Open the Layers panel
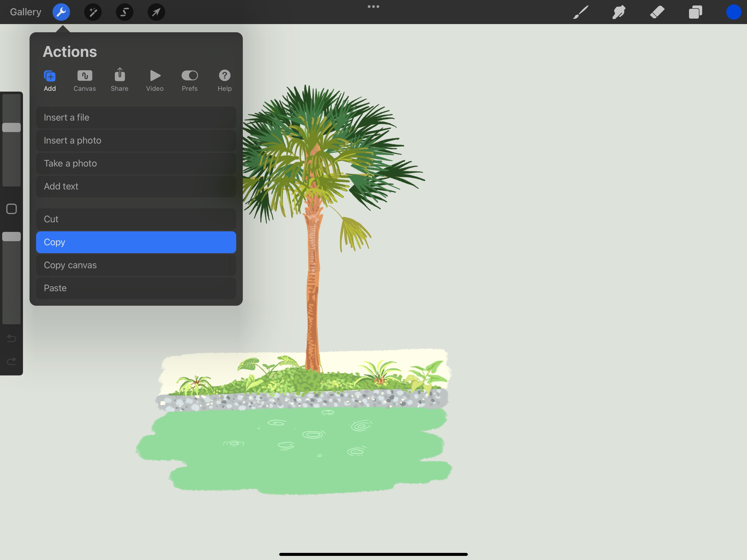 pos(695,12)
